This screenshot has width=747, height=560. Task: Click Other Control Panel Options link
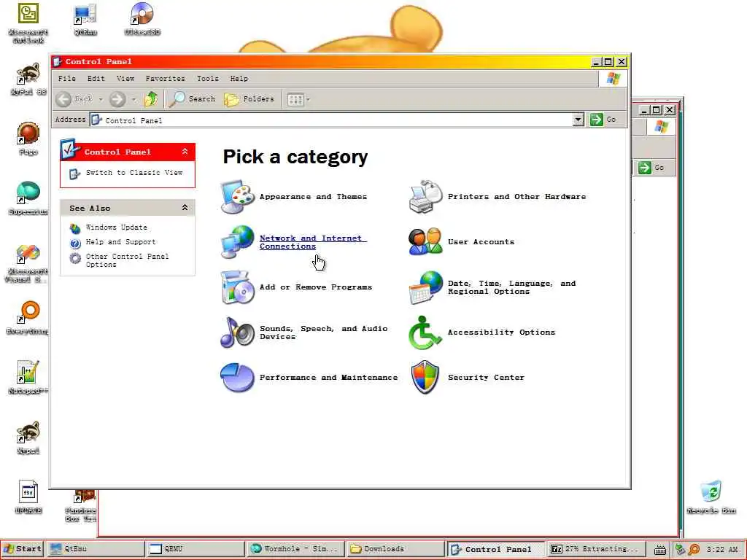point(127,260)
